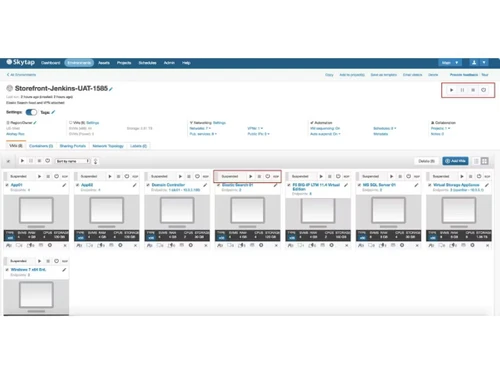The image size is (500, 375).
Task: Open the Sort by name dropdown
Action: (73, 161)
